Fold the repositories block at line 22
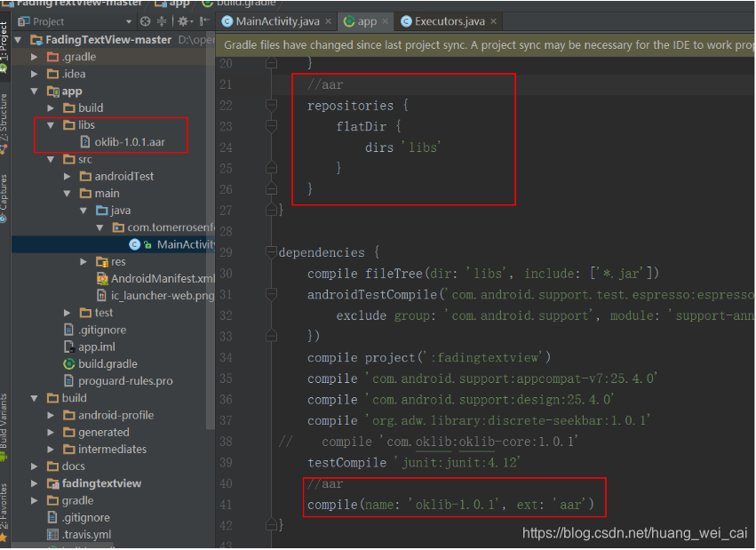This screenshot has width=756, height=550. [x=272, y=106]
